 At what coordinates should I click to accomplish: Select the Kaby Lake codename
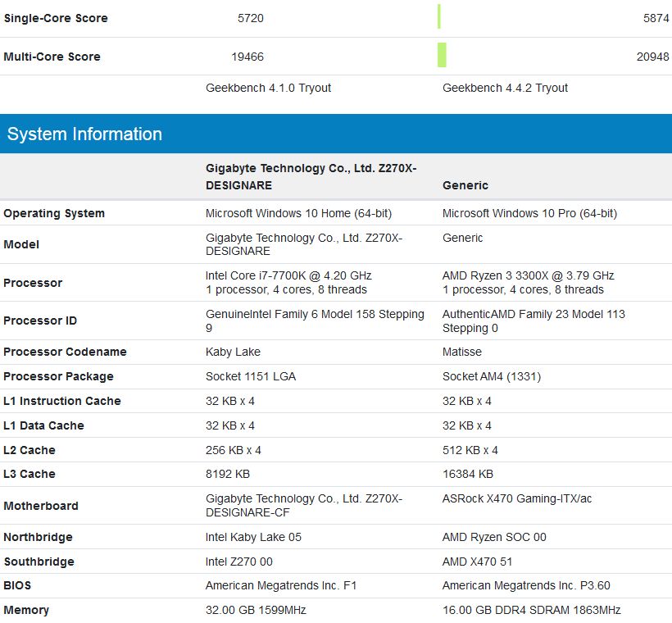click(233, 352)
